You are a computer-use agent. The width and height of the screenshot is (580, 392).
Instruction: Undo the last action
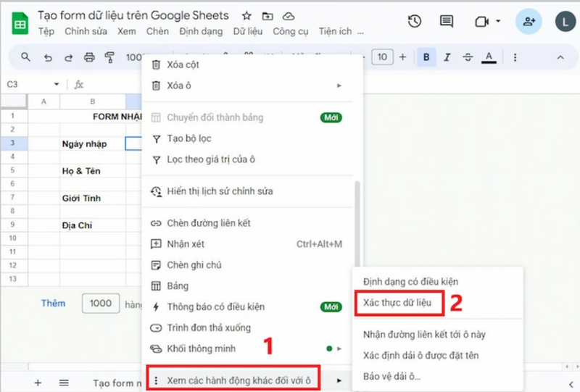tap(48, 57)
